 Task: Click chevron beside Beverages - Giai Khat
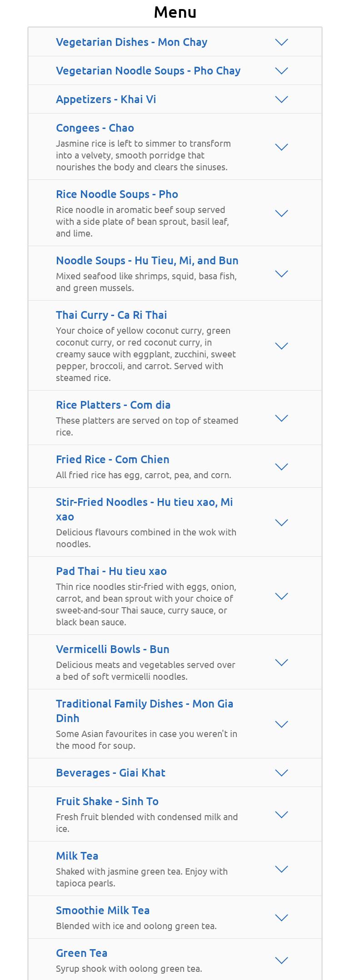point(281,773)
